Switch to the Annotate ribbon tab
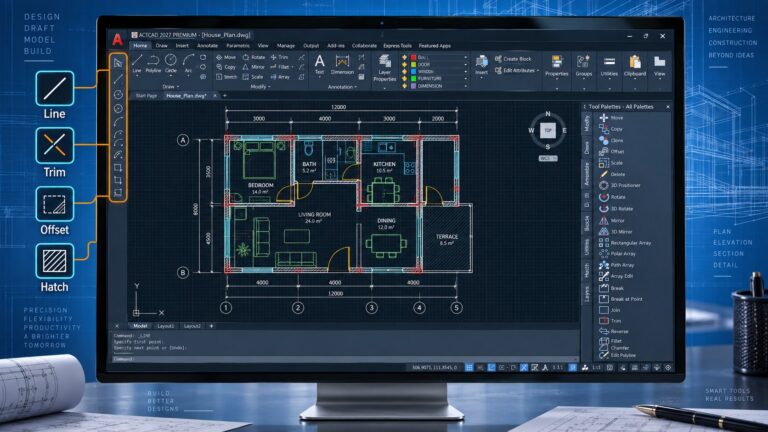This screenshot has width=768, height=432. (207, 46)
